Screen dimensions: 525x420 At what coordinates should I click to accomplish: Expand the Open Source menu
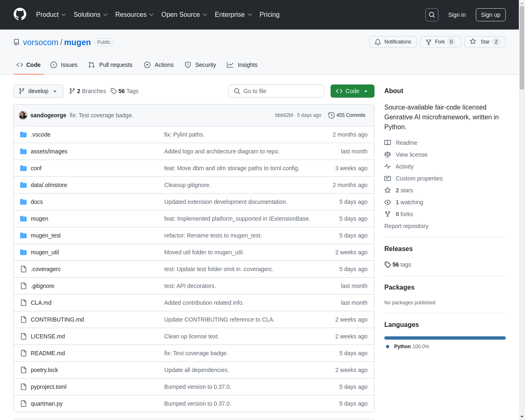click(185, 15)
